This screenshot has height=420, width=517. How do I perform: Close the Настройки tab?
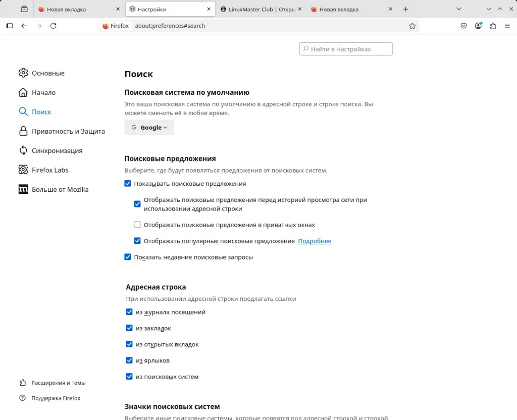[x=209, y=9]
